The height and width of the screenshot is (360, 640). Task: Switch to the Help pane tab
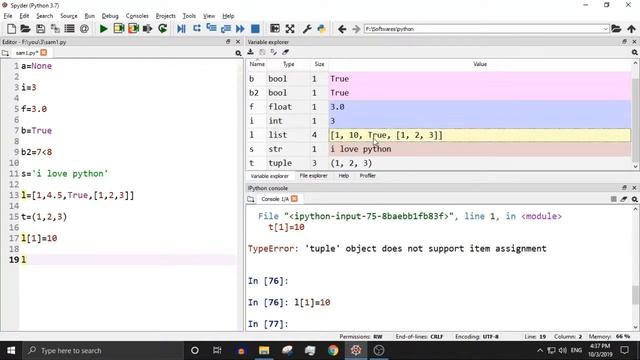(x=344, y=176)
